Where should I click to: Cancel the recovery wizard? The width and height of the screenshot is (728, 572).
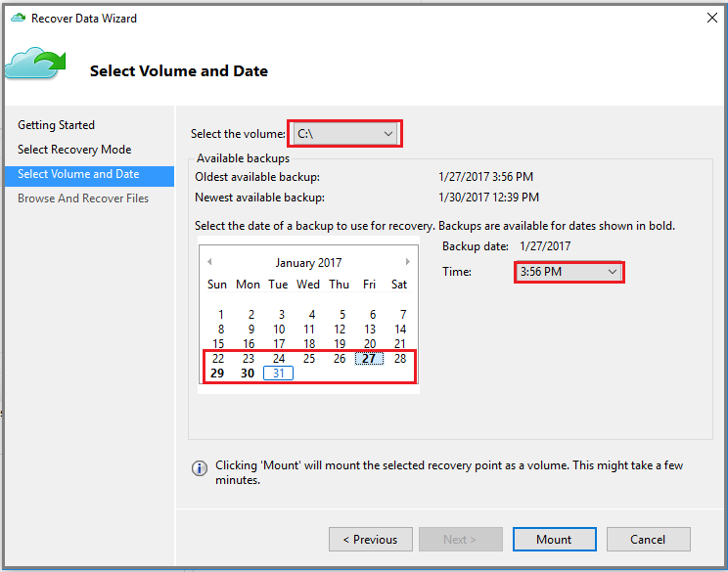[x=648, y=539]
